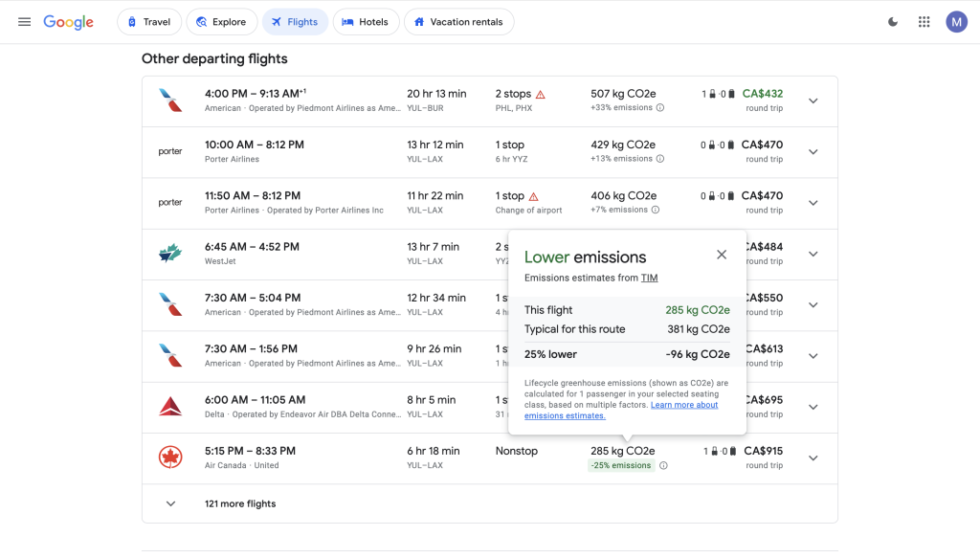Viewport: 980px width, 558px height.
Task: Toggle dark mode moon icon
Action: click(893, 22)
